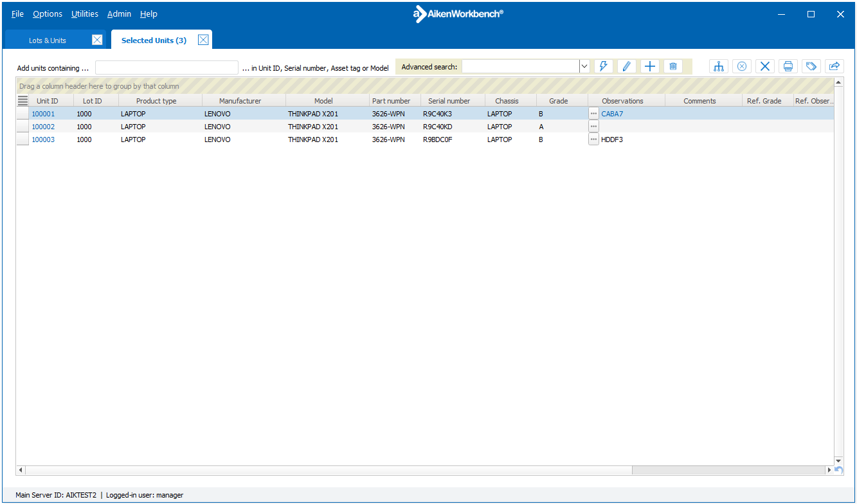
Task: Sort by Grade column header
Action: 562,101
